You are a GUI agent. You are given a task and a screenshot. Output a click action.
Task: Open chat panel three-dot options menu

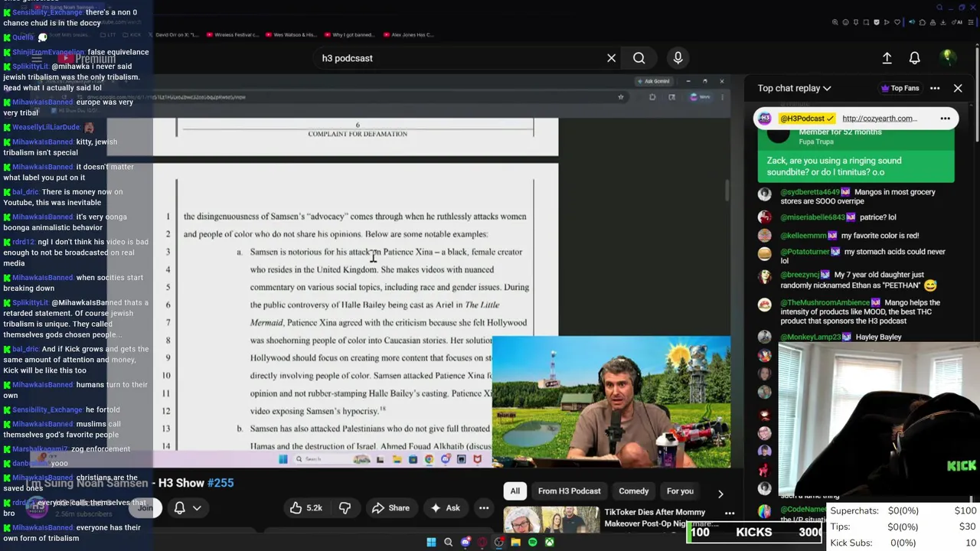click(x=935, y=88)
